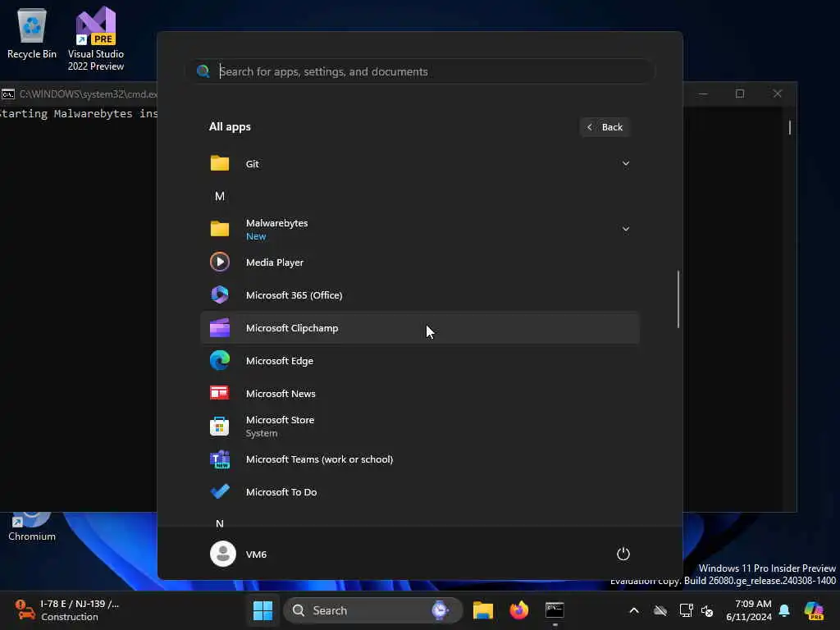Open Microsoft News icon
The width and height of the screenshot is (840, 630).
click(x=220, y=393)
